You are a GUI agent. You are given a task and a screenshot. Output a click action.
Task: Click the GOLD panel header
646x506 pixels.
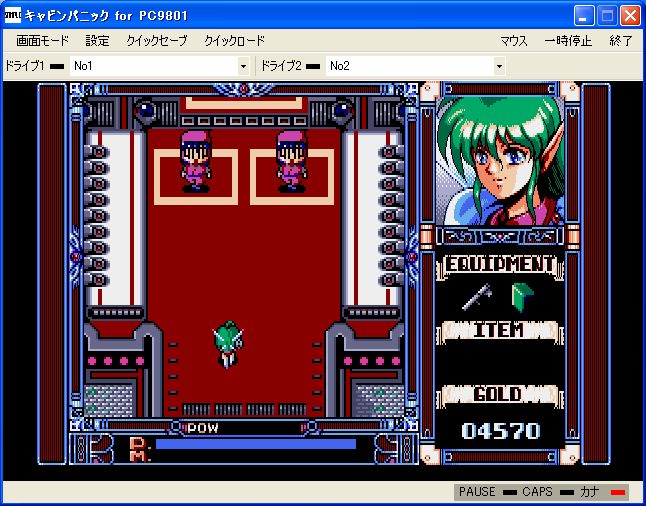tap(499, 394)
